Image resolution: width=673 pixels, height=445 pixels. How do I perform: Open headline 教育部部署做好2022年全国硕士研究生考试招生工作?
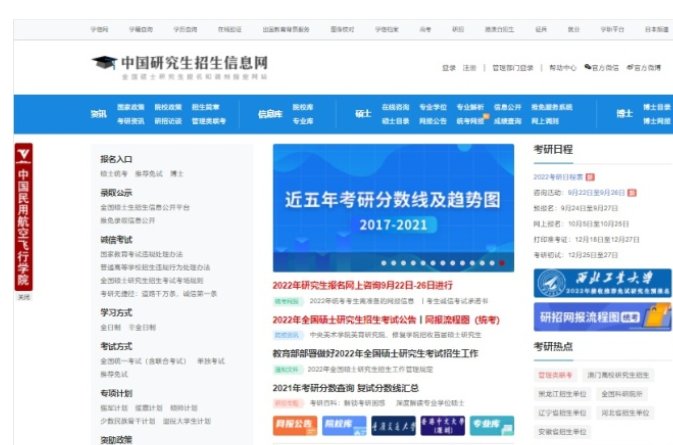(x=376, y=354)
